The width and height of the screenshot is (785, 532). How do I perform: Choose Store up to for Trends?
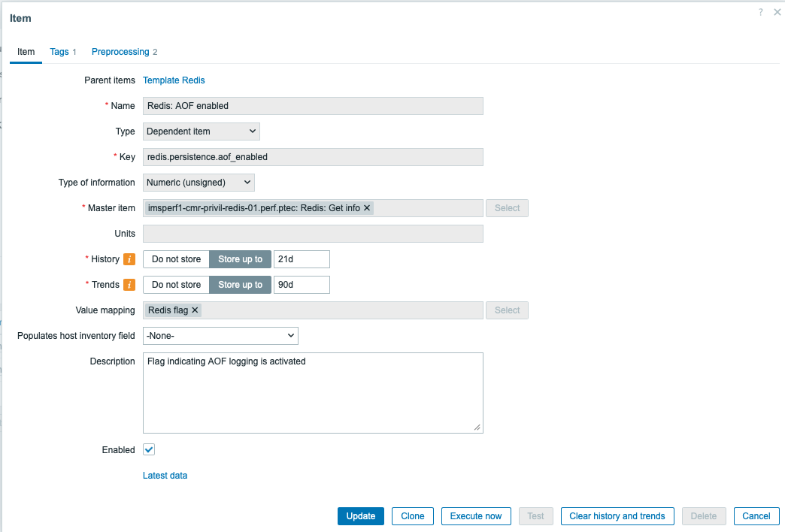(240, 285)
